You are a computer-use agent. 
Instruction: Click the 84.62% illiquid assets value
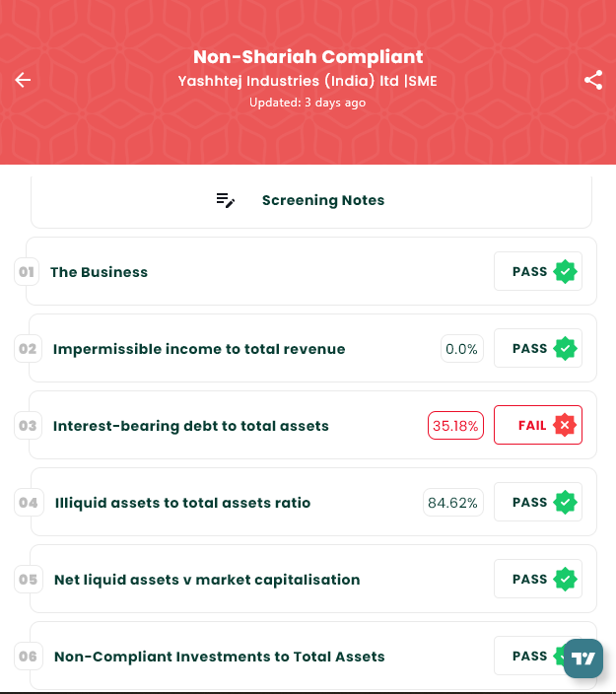452,503
